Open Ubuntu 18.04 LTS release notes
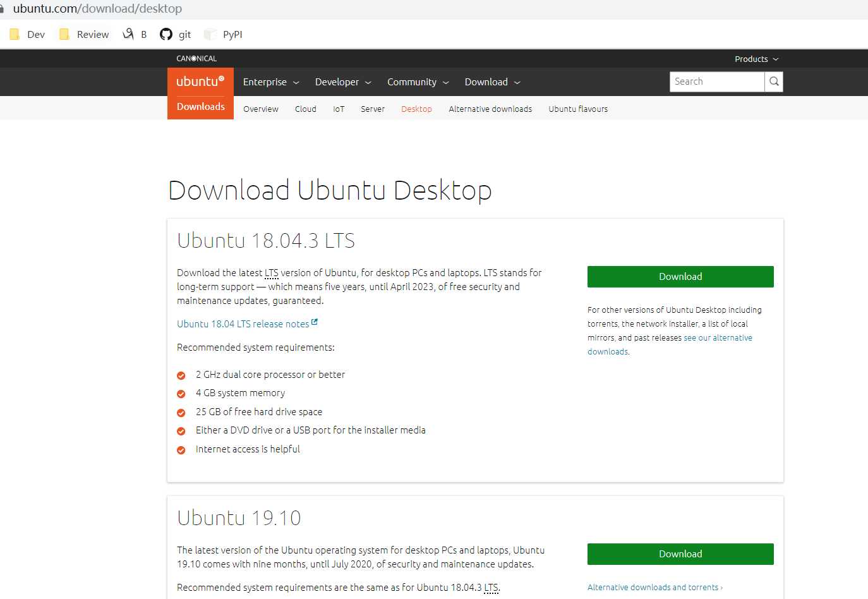 (243, 324)
